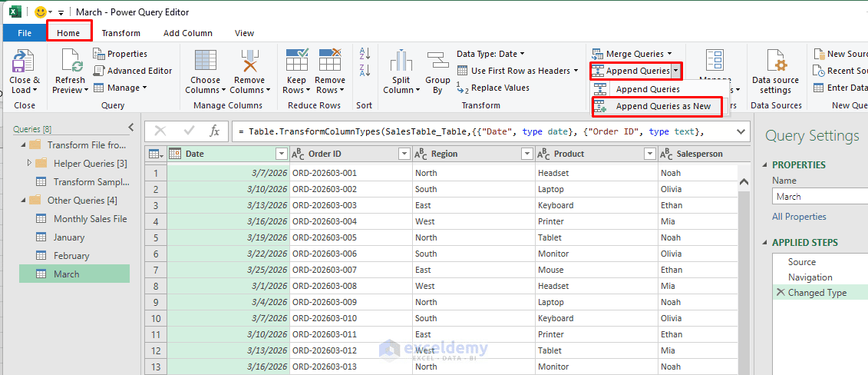The width and height of the screenshot is (868, 375).
Task: Expand the Helper Queries folder
Action: pos(29,164)
